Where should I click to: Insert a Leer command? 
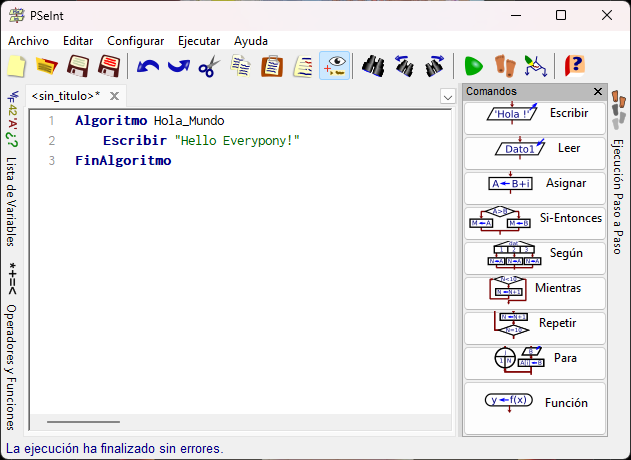point(535,153)
